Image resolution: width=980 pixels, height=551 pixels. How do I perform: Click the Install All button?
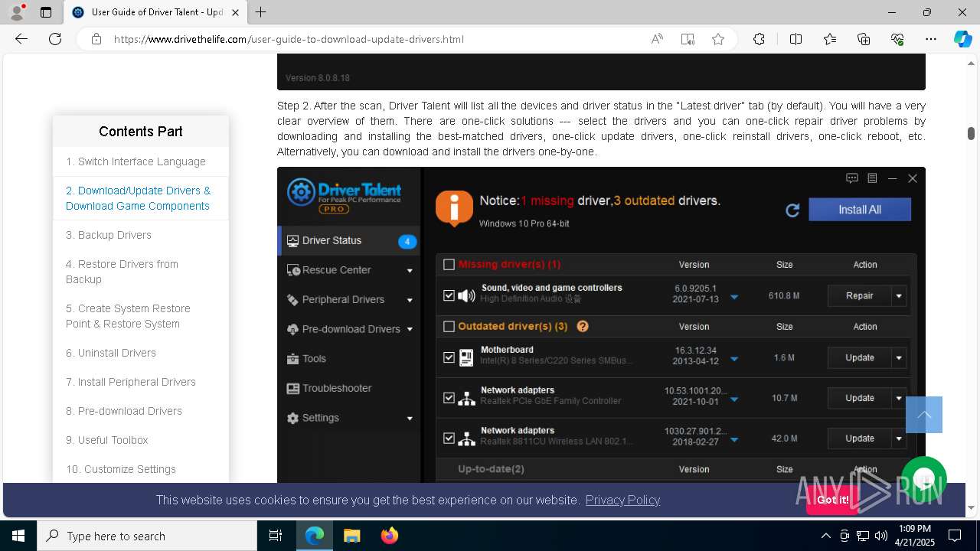click(x=860, y=210)
